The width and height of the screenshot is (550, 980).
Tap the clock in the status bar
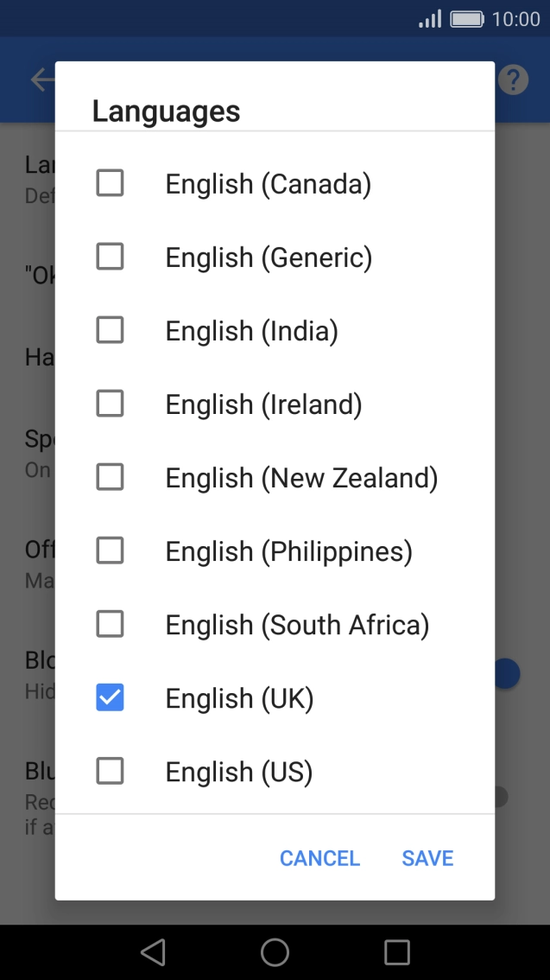coord(515,18)
